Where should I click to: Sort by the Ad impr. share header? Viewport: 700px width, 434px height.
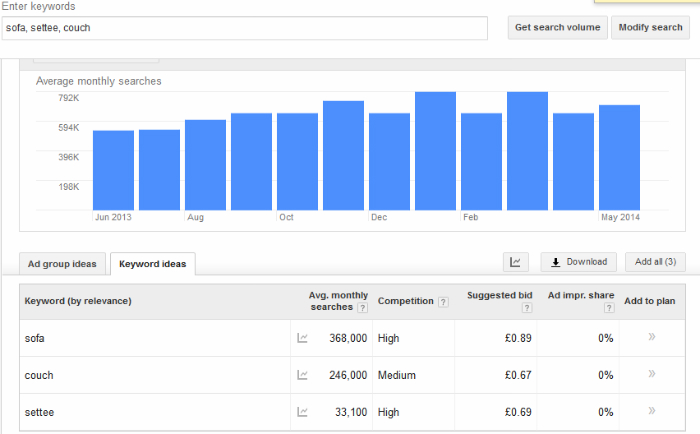click(581, 296)
